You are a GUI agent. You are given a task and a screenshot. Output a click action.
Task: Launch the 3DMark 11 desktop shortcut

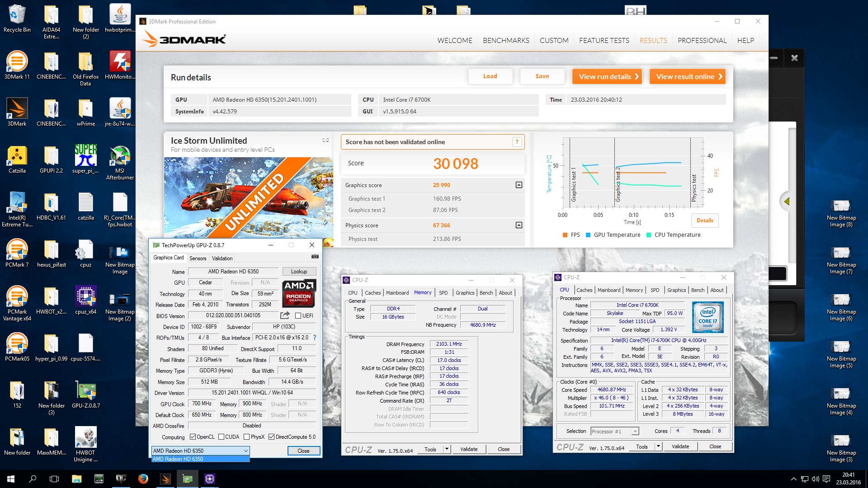point(17,66)
